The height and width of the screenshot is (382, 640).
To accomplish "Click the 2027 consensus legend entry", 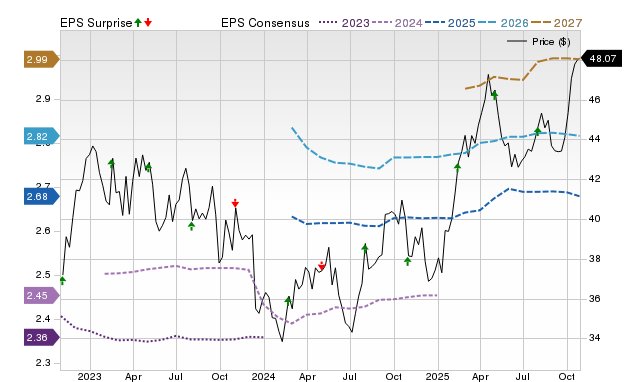I will pos(556,23).
